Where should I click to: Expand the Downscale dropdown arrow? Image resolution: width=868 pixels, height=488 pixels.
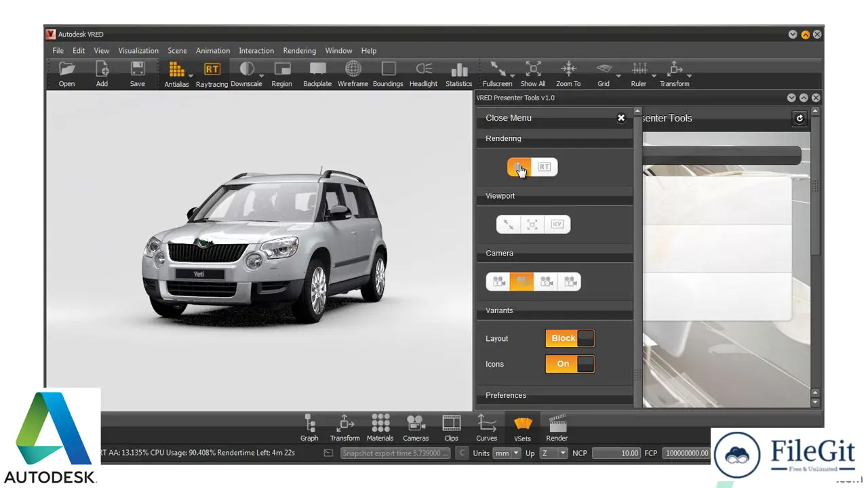click(x=263, y=76)
